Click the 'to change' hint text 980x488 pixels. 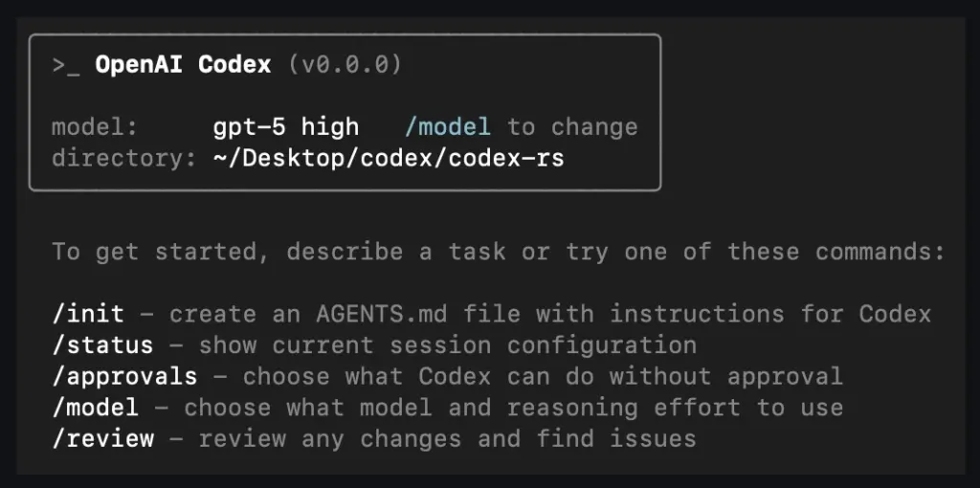pos(572,126)
